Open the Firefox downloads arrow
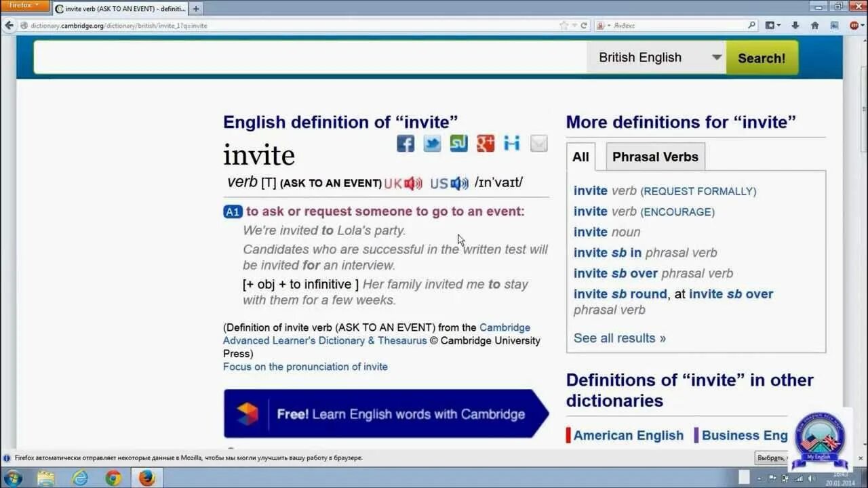 (795, 25)
